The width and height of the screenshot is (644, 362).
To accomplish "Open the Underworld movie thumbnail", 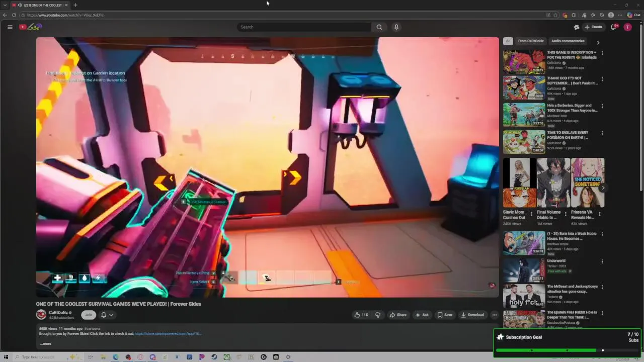I will (x=524, y=270).
